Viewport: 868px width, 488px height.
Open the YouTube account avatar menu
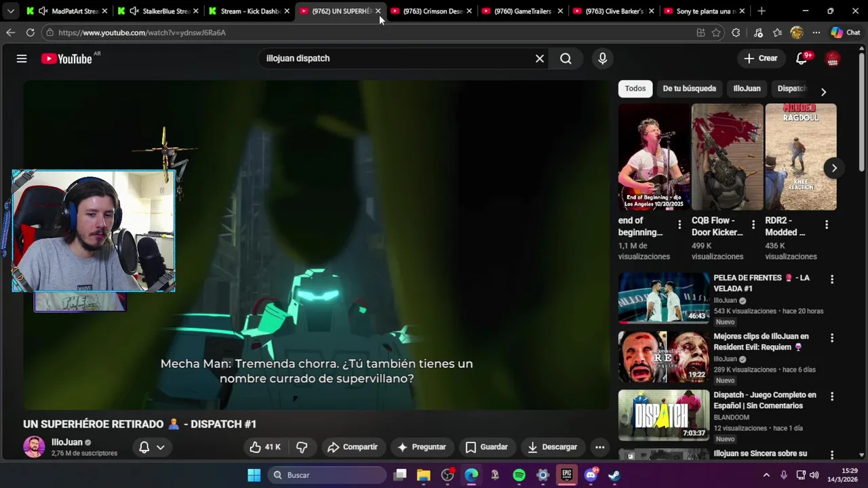point(833,59)
